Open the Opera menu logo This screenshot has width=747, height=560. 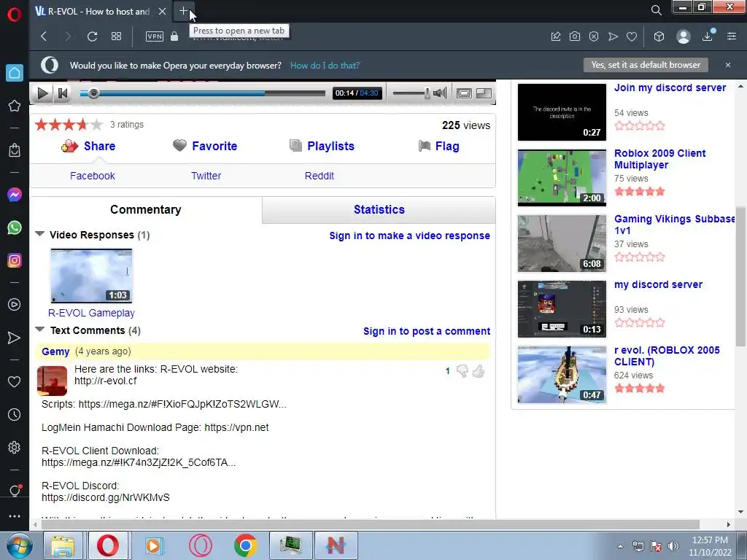point(15,15)
